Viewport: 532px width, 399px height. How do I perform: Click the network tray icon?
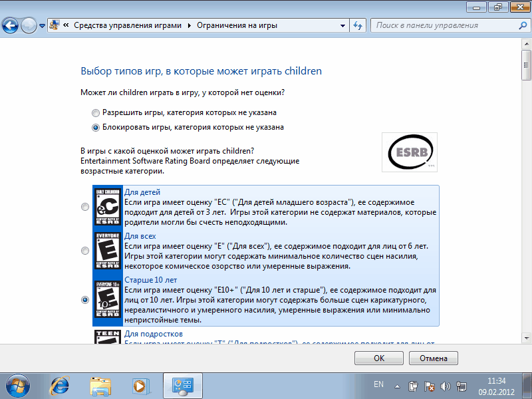click(x=462, y=386)
